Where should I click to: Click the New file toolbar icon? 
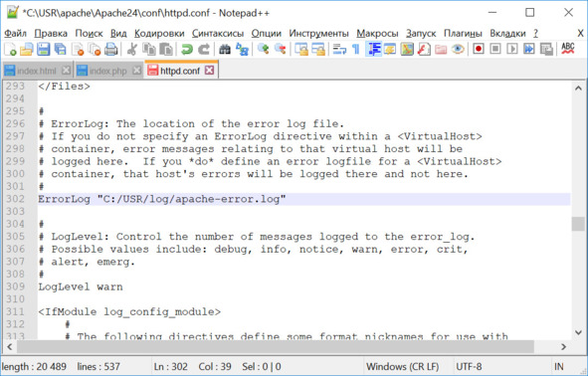click(x=10, y=49)
